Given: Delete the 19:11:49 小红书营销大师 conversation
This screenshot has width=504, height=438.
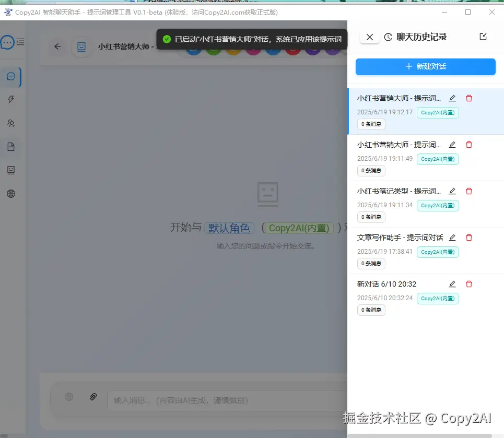Looking at the screenshot, I should 469,145.
